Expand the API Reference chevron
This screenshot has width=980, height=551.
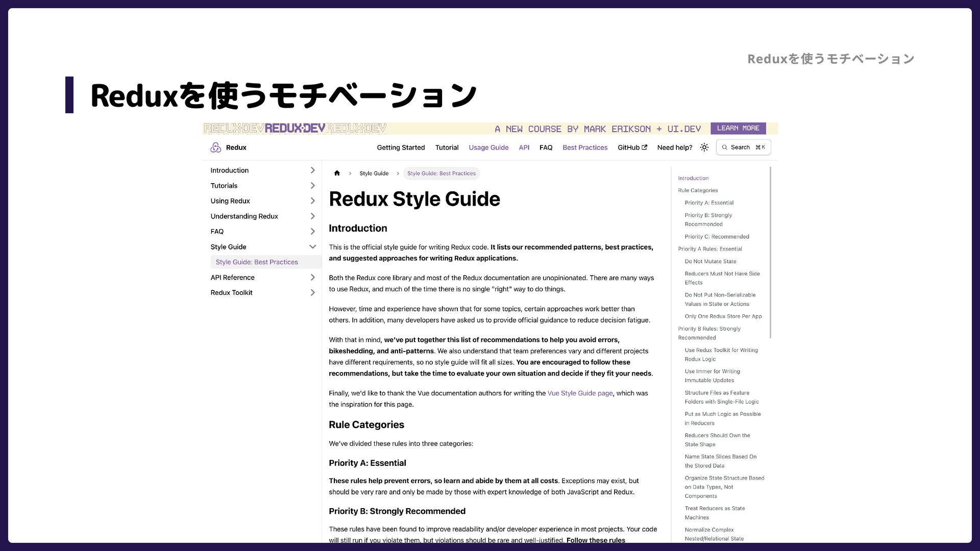[x=312, y=278]
